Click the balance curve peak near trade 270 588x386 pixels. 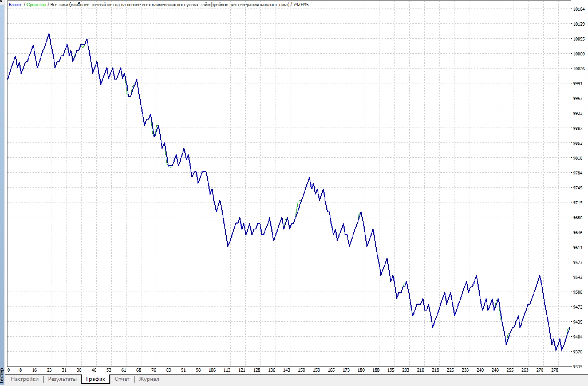click(540, 276)
